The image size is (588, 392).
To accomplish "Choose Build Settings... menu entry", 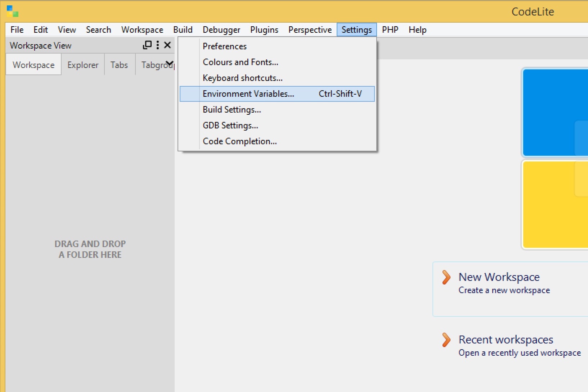I will click(277, 110).
